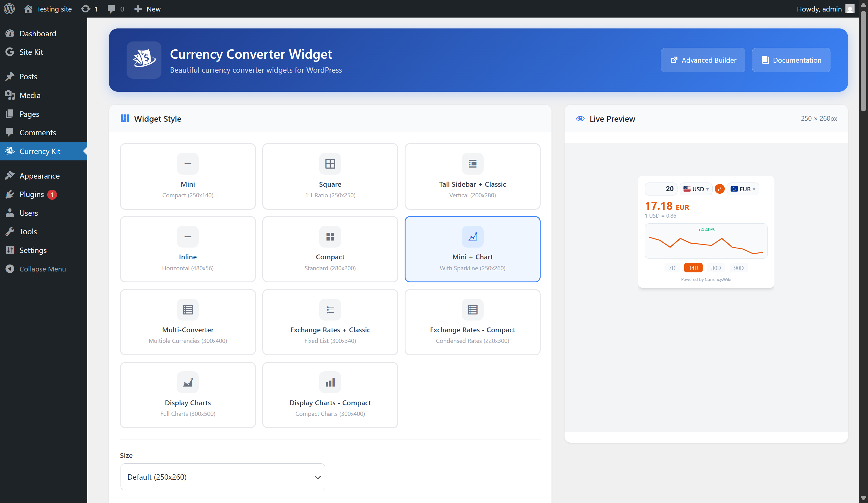The image size is (868, 503).
Task: Switch chart range to 90D
Action: tap(738, 268)
